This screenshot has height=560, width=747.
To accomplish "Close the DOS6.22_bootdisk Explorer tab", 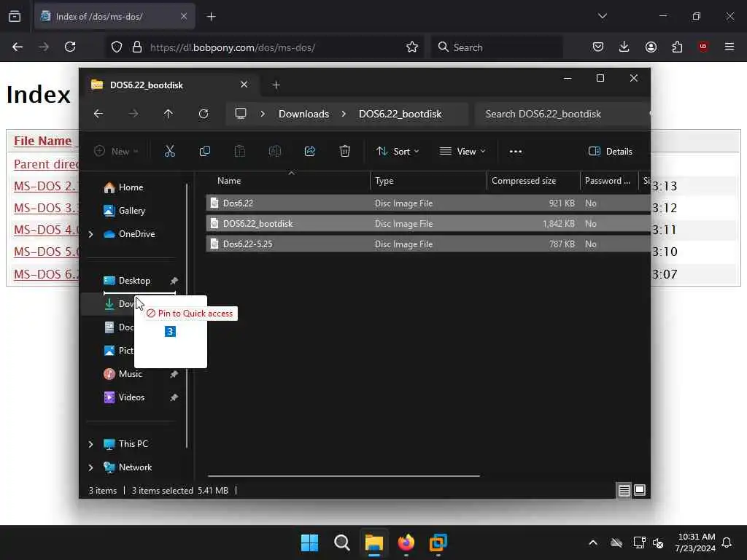I will 244,85.
